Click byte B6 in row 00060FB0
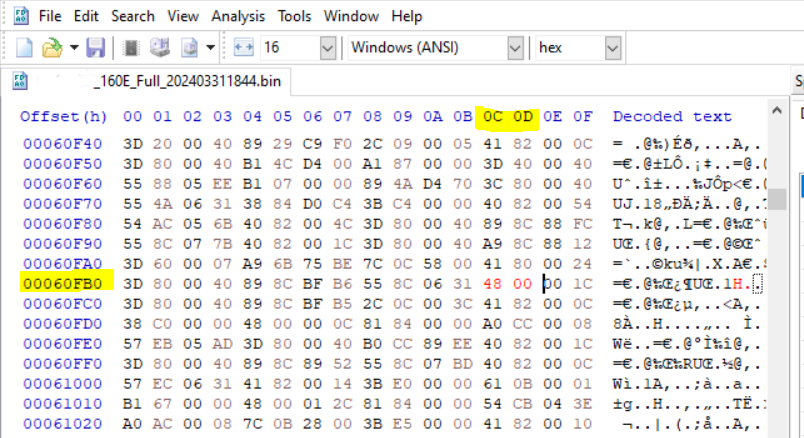This screenshot has width=804, height=438. (x=342, y=284)
